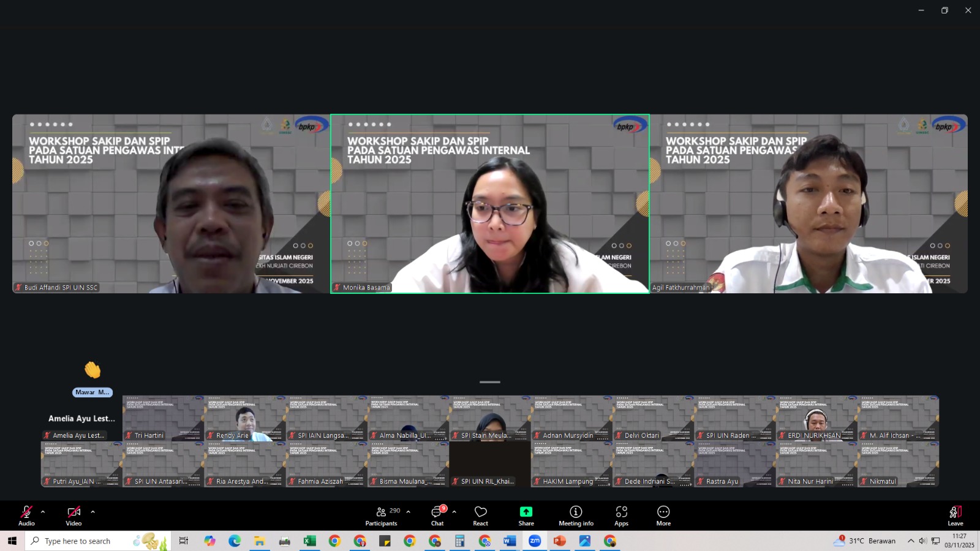Open the Chat panel
The width and height of the screenshot is (980, 551).
pos(437,515)
